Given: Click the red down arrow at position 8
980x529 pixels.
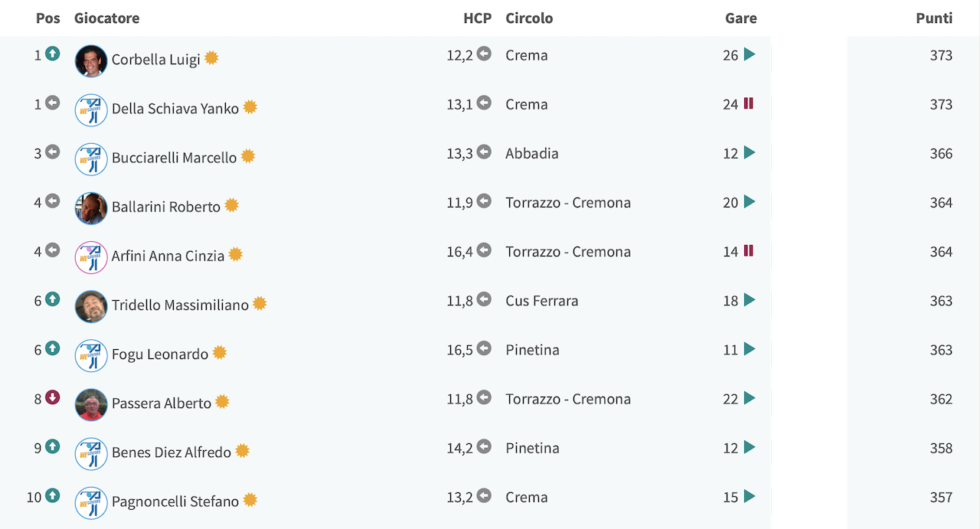Looking at the screenshot, I should [x=52, y=397].
